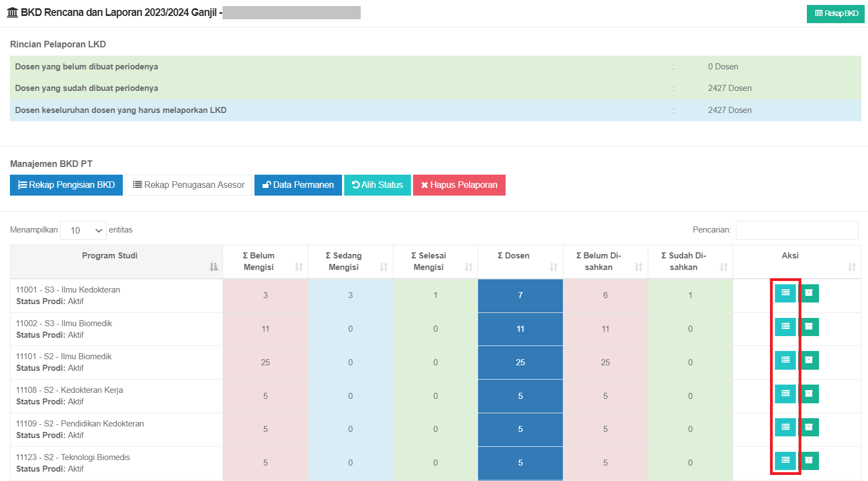The image size is (868, 481).
Task: Open detail list icon for 11109 Pendidikan Kedokteran
Action: pos(785,427)
